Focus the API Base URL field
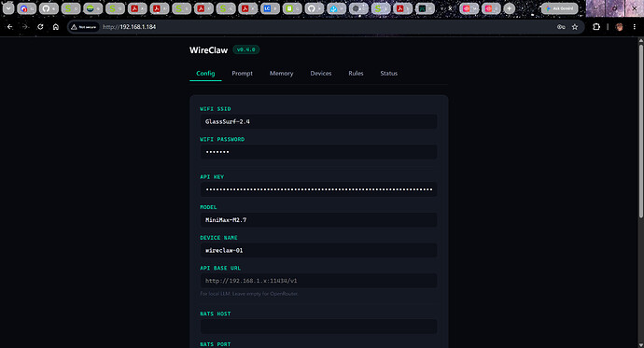The image size is (644, 348). coord(318,281)
